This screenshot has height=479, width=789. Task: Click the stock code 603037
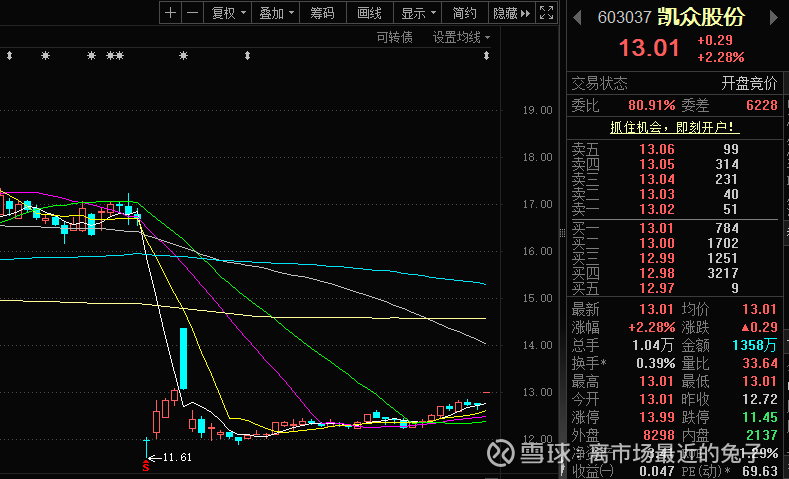tap(624, 18)
